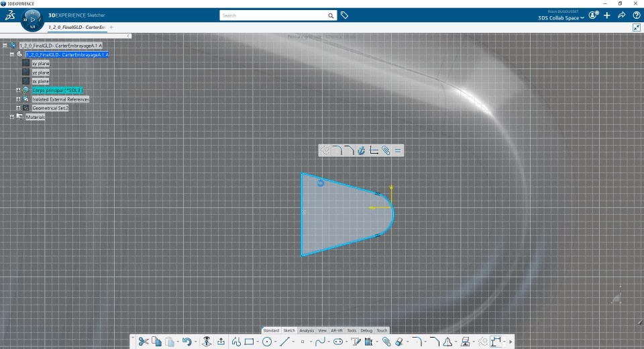
Task: Expand the Corps principal tree node
Action: 18,90
